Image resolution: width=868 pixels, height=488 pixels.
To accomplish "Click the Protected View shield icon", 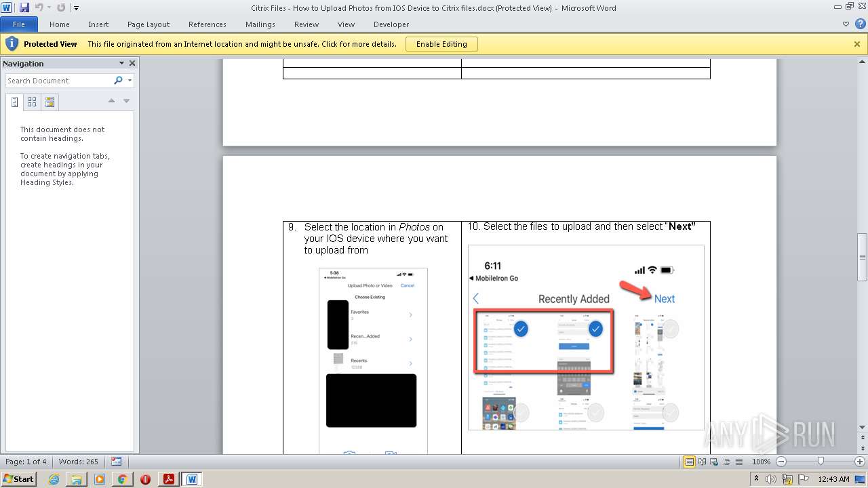I will (12, 44).
